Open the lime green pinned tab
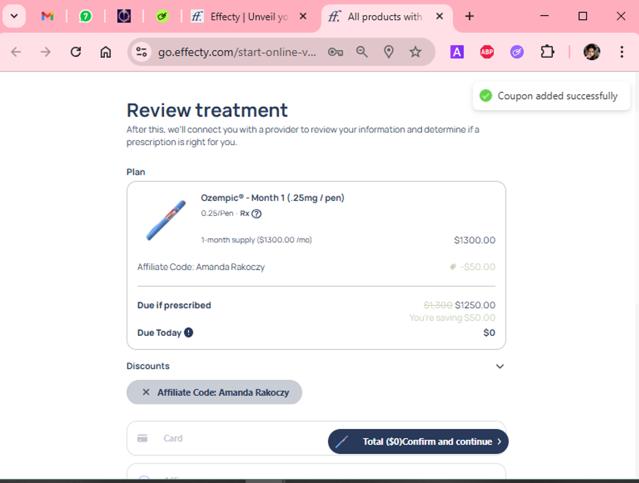The height and width of the screenshot is (483, 639). pos(162,16)
